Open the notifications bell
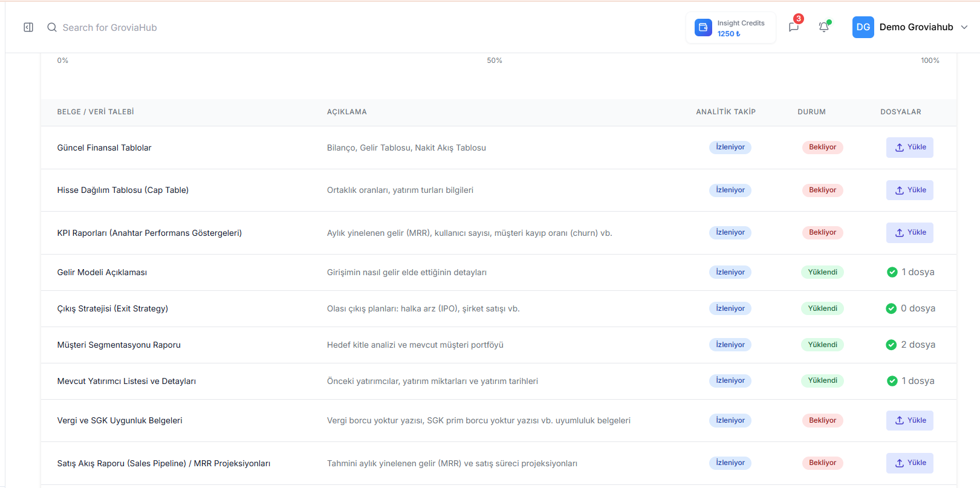This screenshot has width=980, height=488. [823, 27]
